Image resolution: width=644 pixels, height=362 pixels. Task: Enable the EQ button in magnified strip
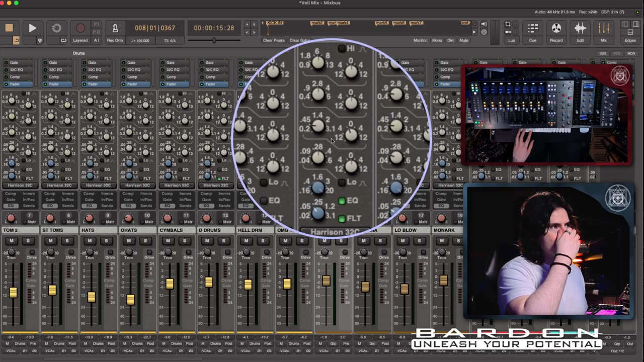(342, 201)
